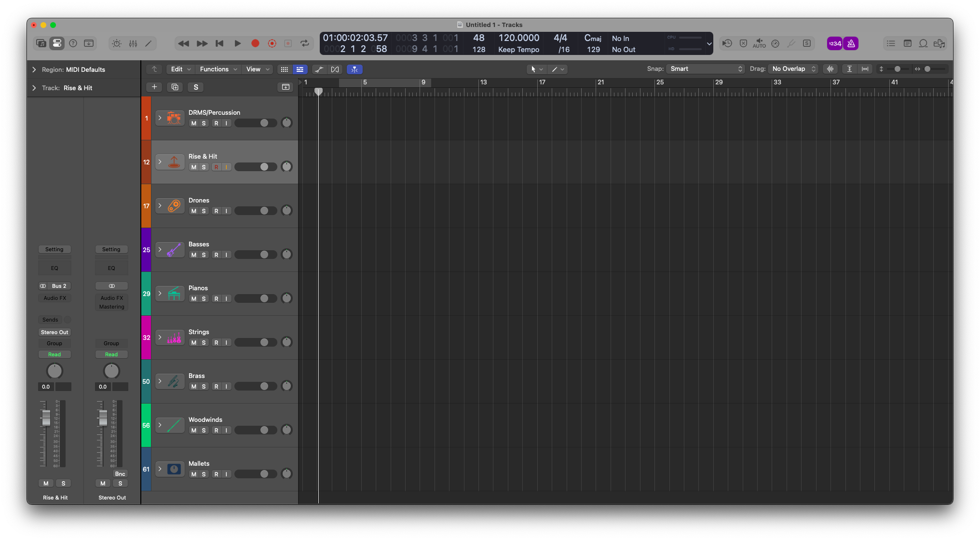Add a new track
The image size is (980, 540).
(x=154, y=87)
